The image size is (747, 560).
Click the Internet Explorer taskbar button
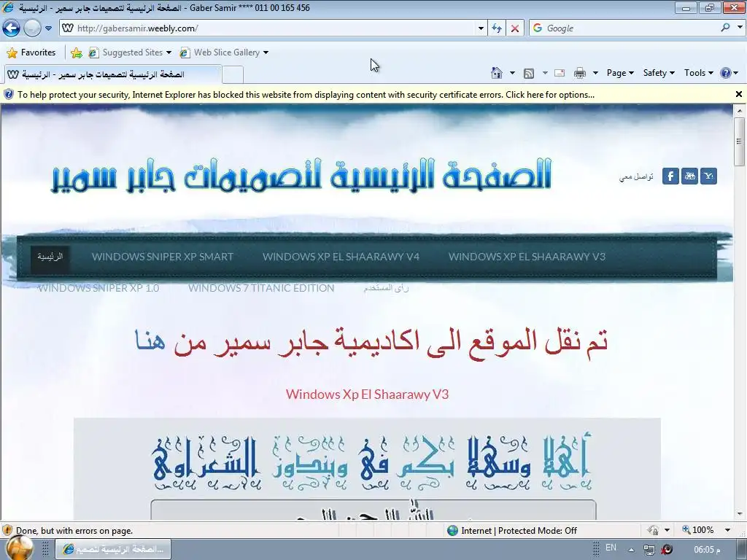113,550
